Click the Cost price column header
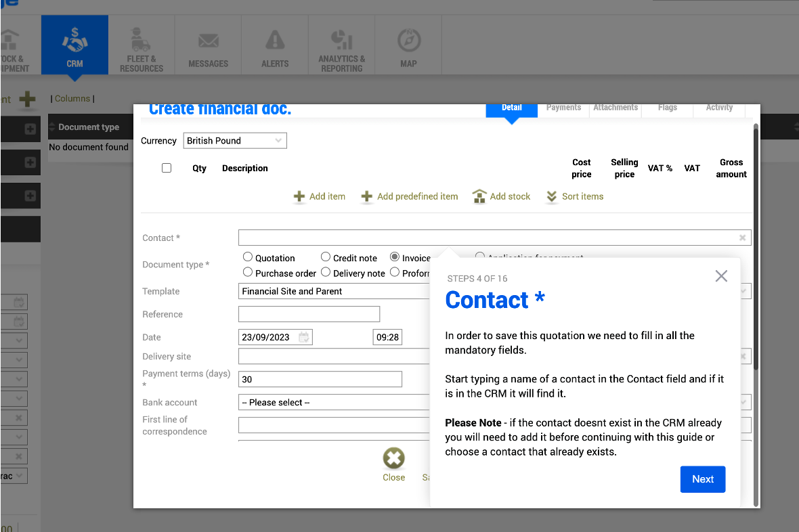Viewport: 799px width, 532px height. point(582,168)
